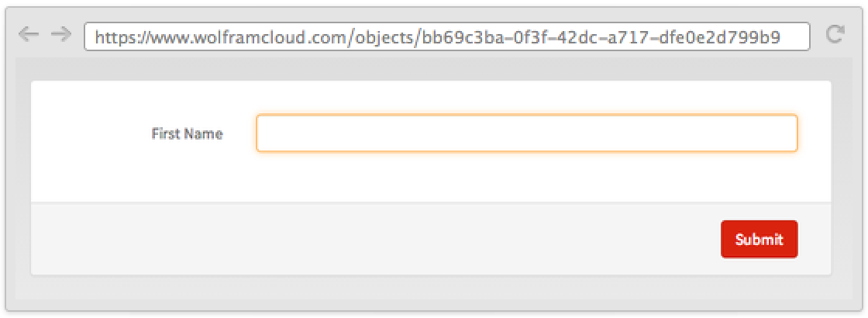
Task: Click the First Name label
Action: [x=187, y=134]
